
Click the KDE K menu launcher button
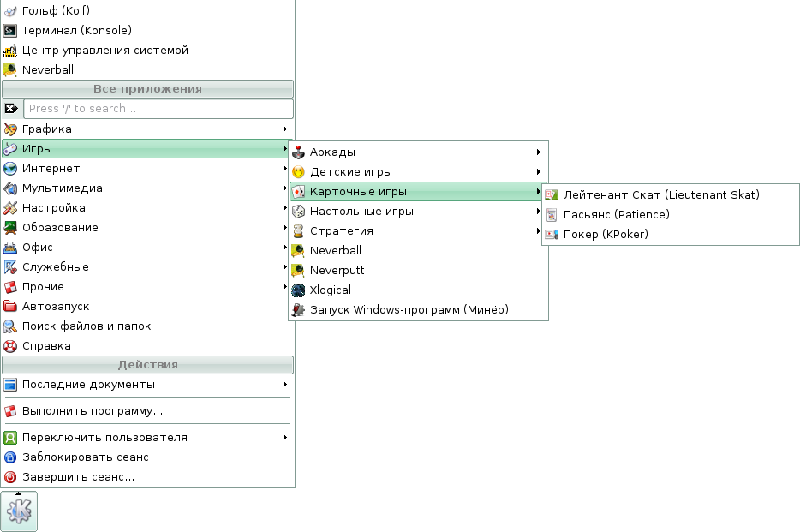click(19, 511)
